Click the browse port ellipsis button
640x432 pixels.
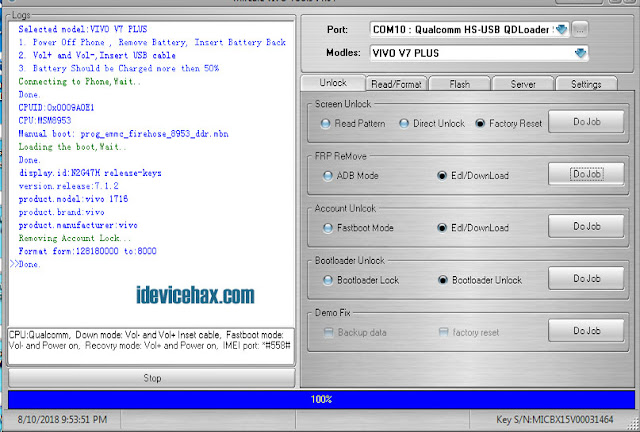[x=580, y=29]
